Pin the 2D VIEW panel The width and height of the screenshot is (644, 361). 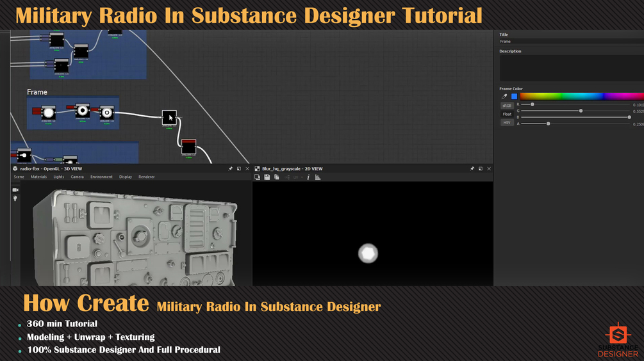pos(472,168)
